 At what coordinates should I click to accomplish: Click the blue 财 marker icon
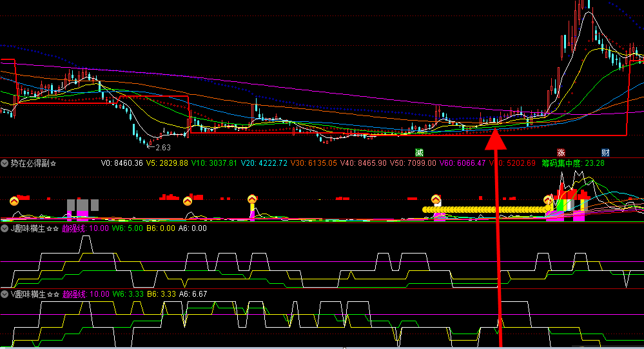[605, 153]
